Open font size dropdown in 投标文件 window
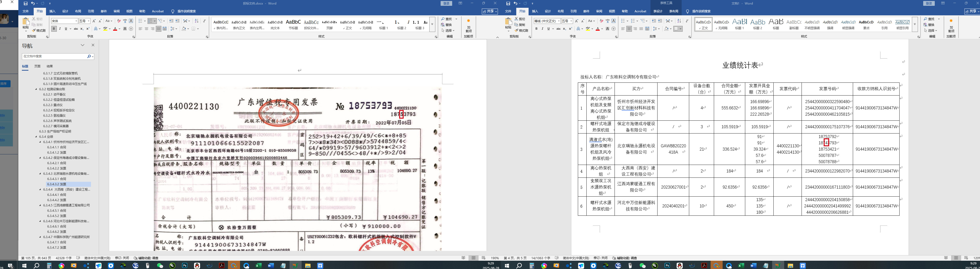The image size is (980, 269). point(89,21)
